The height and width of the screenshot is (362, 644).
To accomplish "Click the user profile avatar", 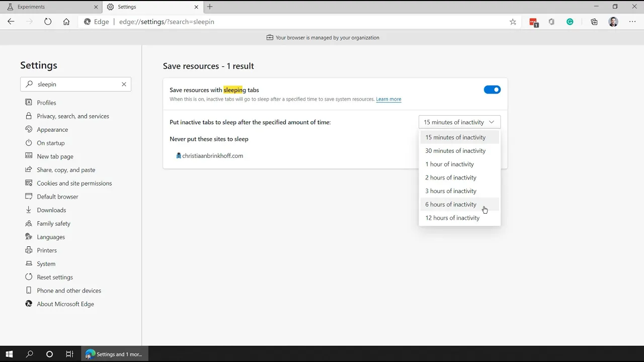I will (613, 22).
